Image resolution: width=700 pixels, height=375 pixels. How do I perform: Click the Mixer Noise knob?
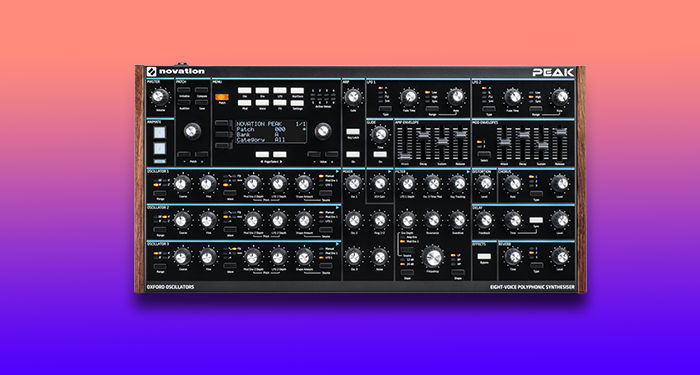click(x=379, y=257)
